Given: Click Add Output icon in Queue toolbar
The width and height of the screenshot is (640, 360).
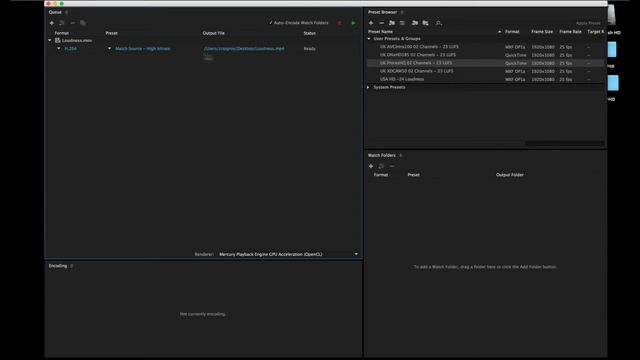Looking at the screenshot, I should [x=62, y=23].
